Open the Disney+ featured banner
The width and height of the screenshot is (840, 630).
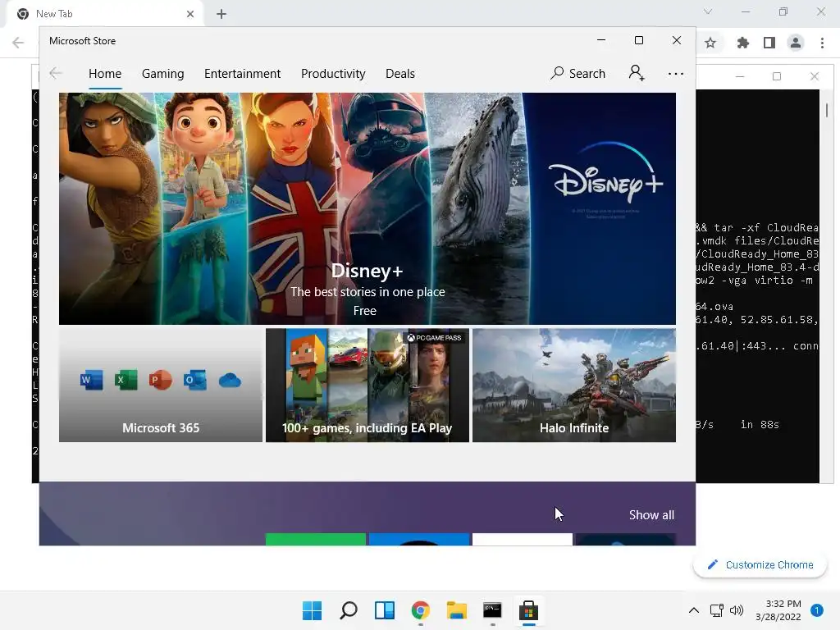(367, 208)
